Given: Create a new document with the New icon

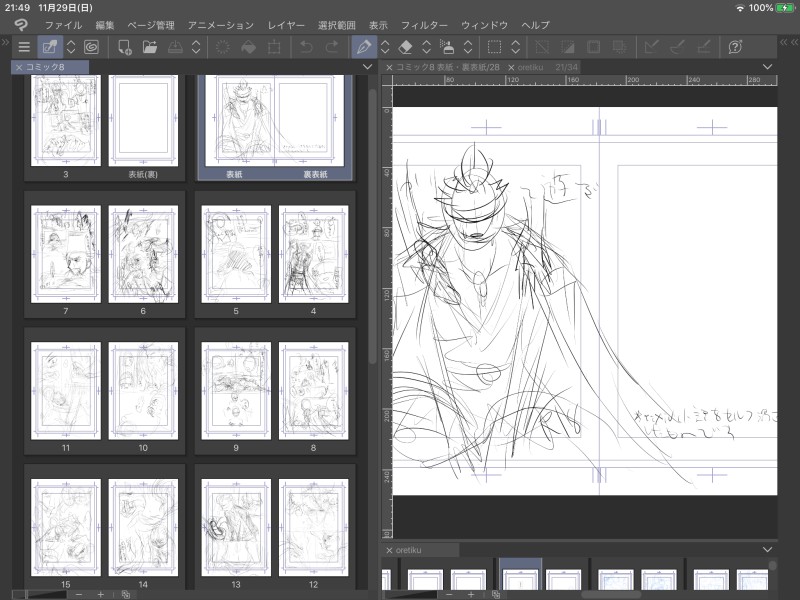Looking at the screenshot, I should (x=124, y=47).
